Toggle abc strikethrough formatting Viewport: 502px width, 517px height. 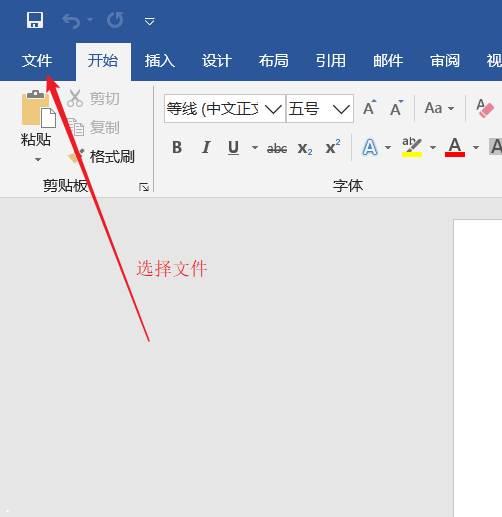pyautogui.click(x=277, y=148)
